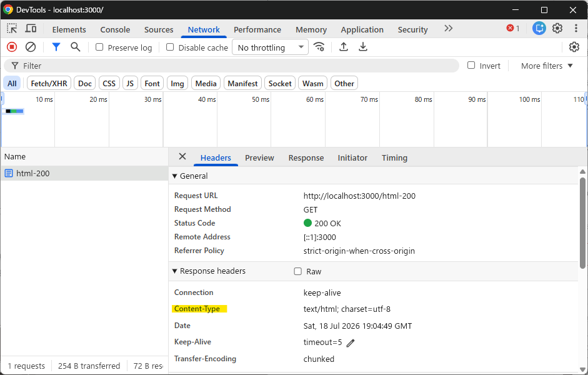Image resolution: width=588 pixels, height=375 pixels.
Task: Stop recording network log
Action: 12,47
